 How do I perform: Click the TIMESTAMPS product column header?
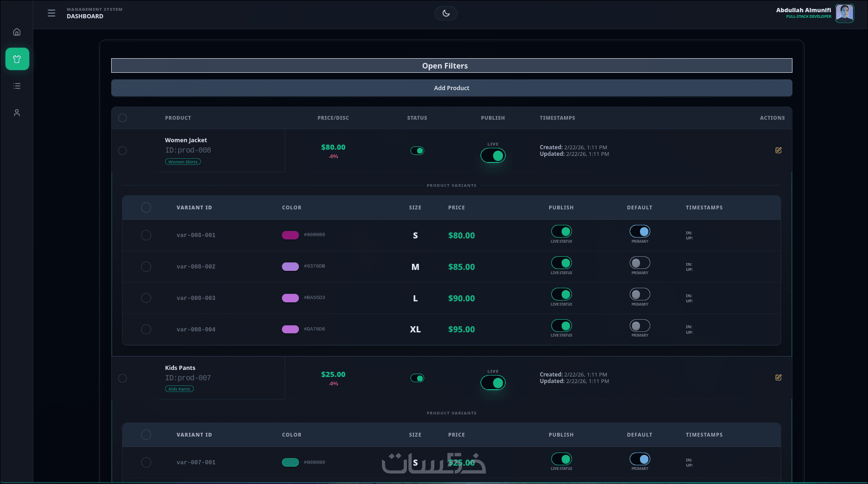click(x=557, y=118)
